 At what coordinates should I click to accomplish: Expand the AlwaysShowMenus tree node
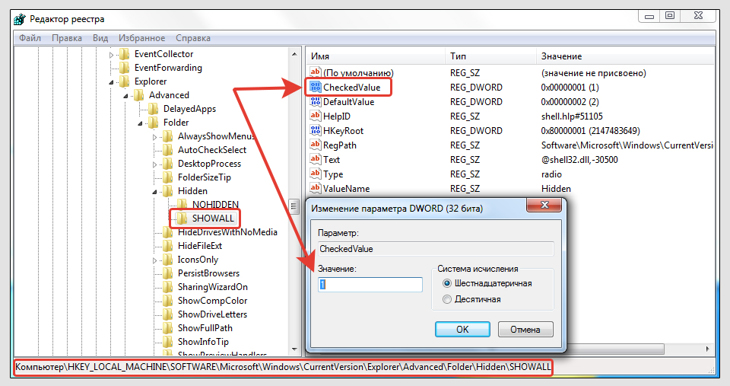point(155,137)
